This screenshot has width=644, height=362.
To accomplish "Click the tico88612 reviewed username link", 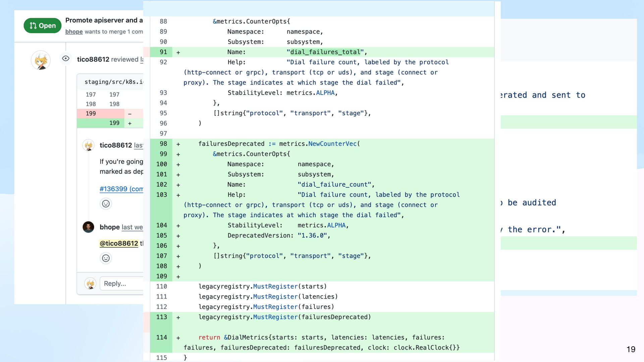I will point(93,59).
